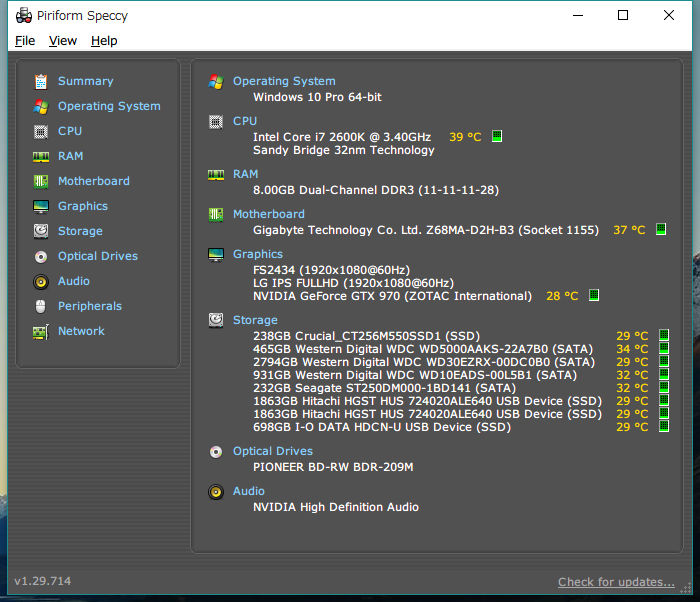Click the Audio speaker icon in sidebar

point(41,282)
